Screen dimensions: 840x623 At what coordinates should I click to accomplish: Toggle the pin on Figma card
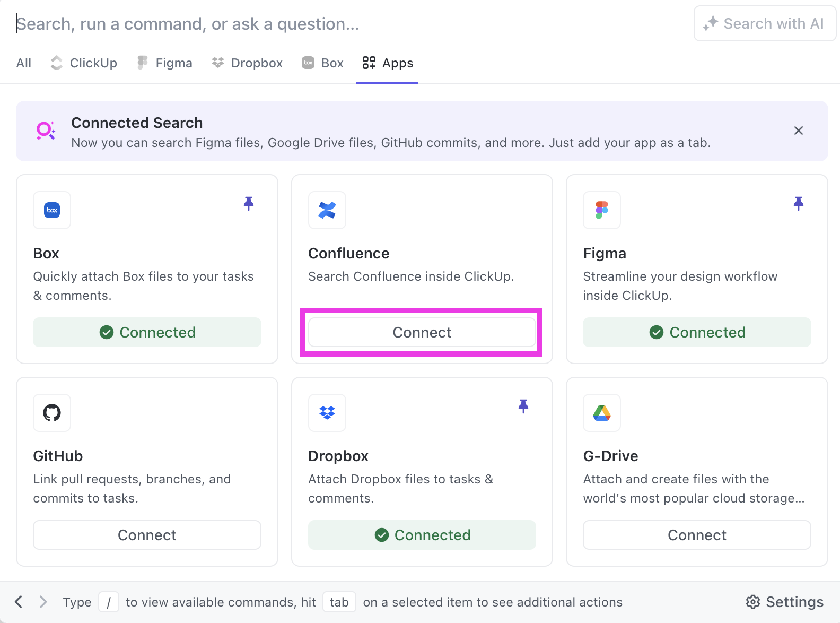click(798, 203)
